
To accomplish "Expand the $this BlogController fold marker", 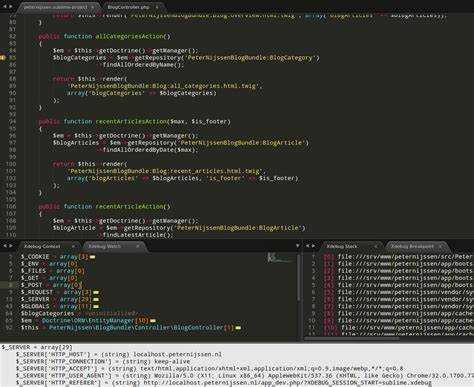I will click(x=238, y=328).
